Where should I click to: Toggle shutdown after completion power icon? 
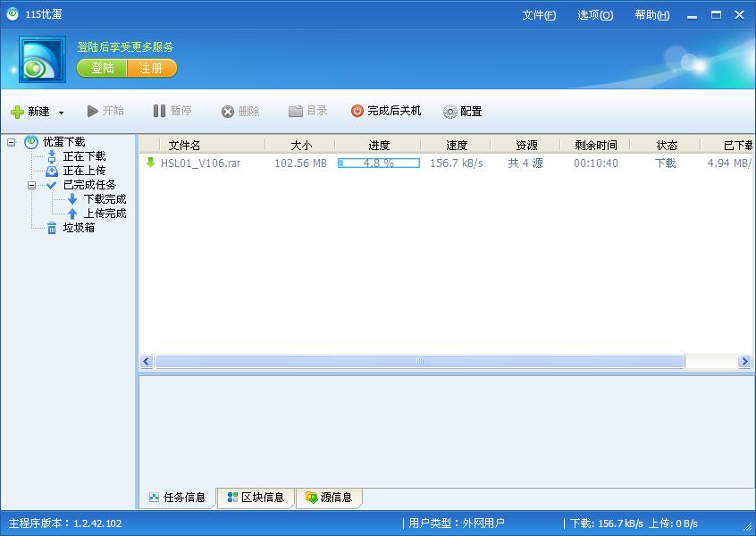[x=357, y=111]
